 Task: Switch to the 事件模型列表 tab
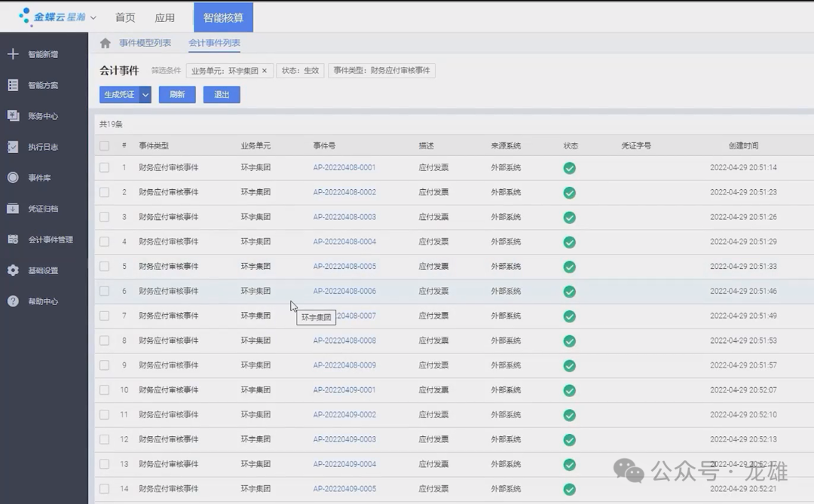point(145,43)
